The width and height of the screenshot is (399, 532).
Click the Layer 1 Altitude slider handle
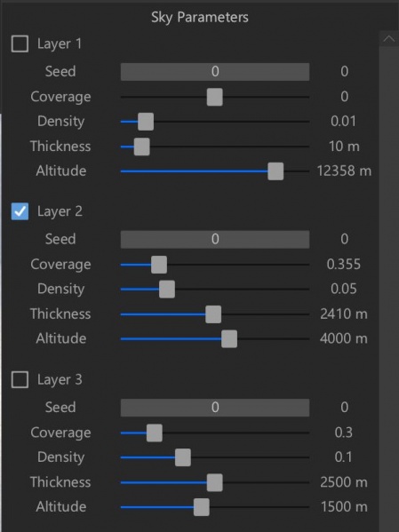tap(275, 171)
